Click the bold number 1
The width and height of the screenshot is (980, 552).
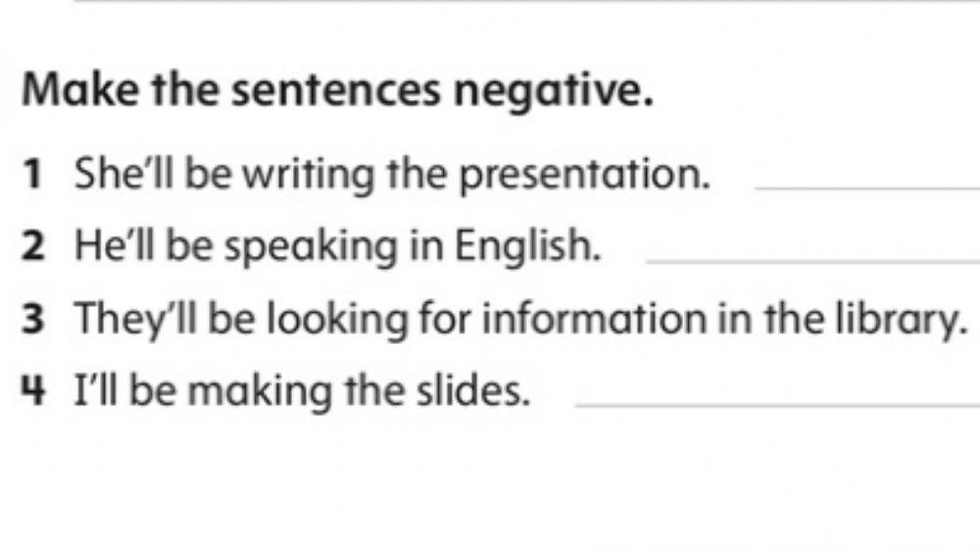[32, 176]
